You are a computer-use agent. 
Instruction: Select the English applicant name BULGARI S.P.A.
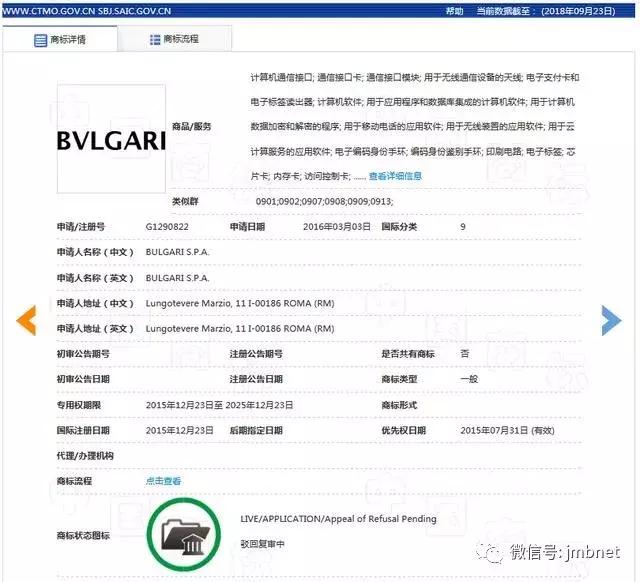tap(178, 278)
